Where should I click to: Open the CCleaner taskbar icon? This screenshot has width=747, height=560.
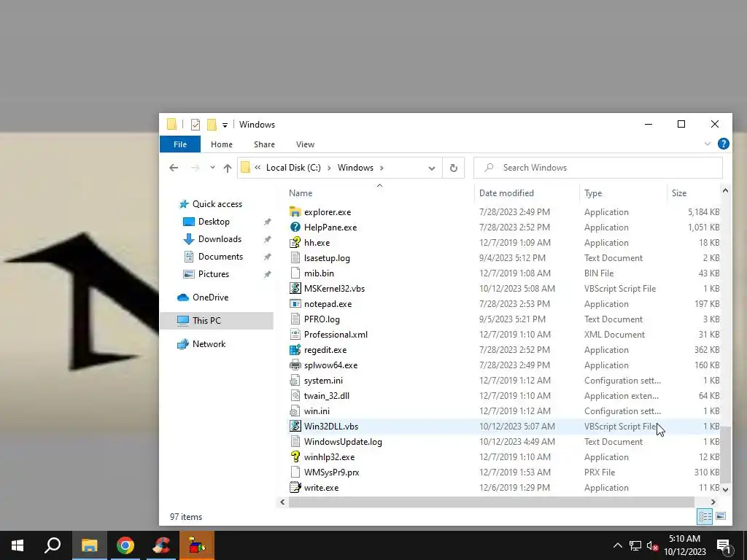tap(161, 545)
